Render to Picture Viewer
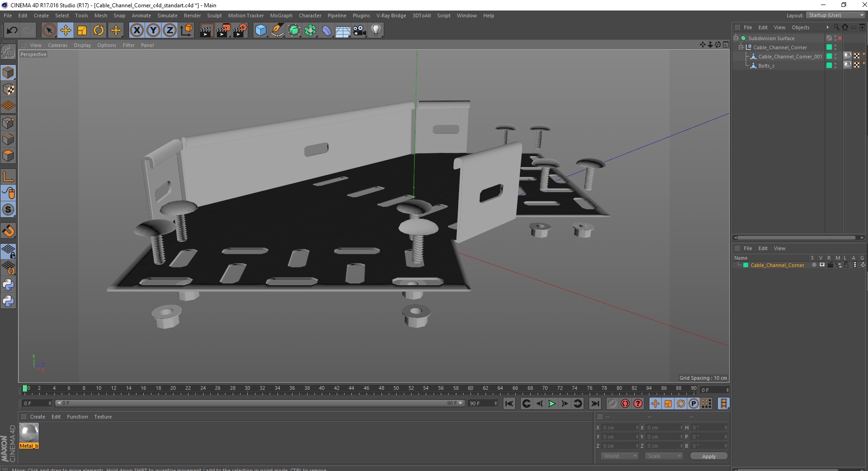This screenshot has width=868, height=471. tap(223, 31)
